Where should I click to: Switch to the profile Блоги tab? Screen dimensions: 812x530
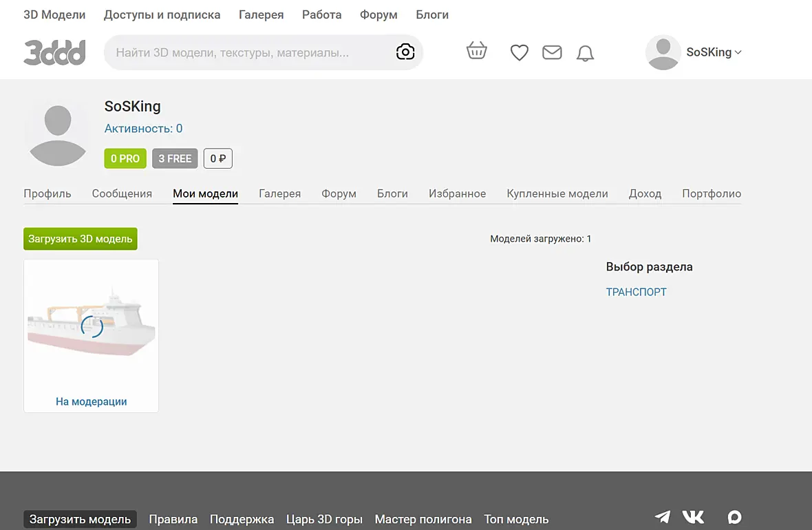click(x=392, y=194)
